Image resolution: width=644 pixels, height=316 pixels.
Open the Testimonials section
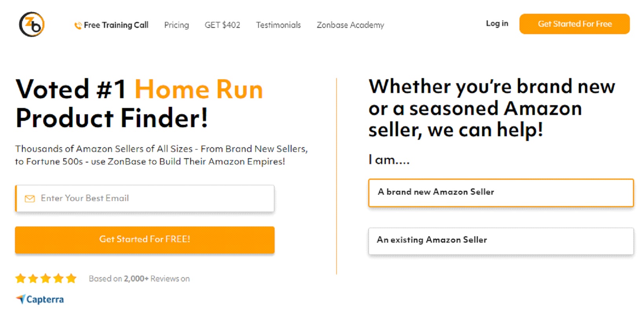tap(278, 25)
